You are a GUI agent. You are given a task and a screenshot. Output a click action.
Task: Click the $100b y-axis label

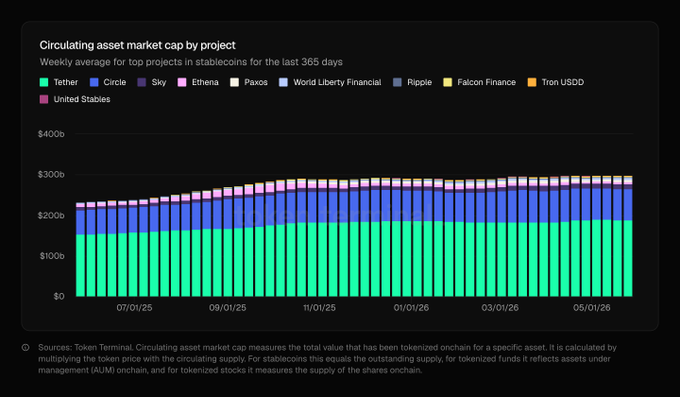click(52, 256)
